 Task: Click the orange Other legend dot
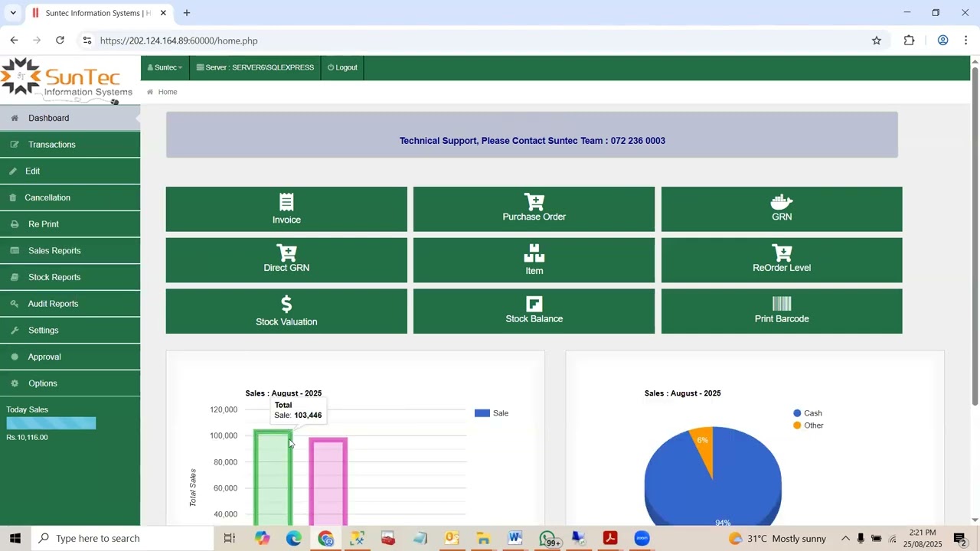tap(797, 425)
